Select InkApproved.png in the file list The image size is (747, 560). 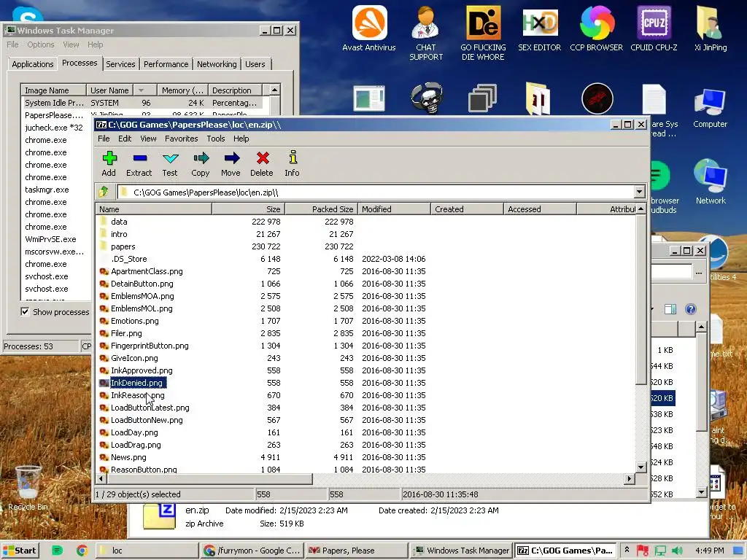pos(142,370)
